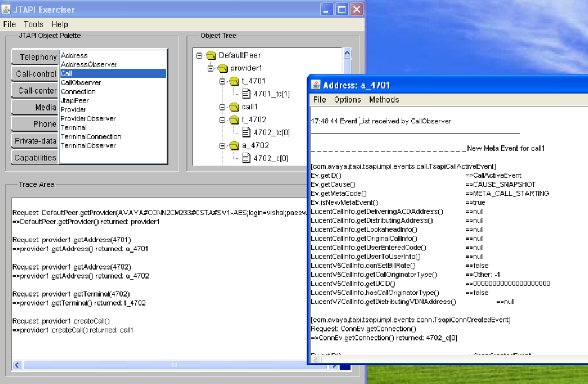Select AddressObserver in the palette list
This screenshot has width=588, height=384.
click(113, 64)
